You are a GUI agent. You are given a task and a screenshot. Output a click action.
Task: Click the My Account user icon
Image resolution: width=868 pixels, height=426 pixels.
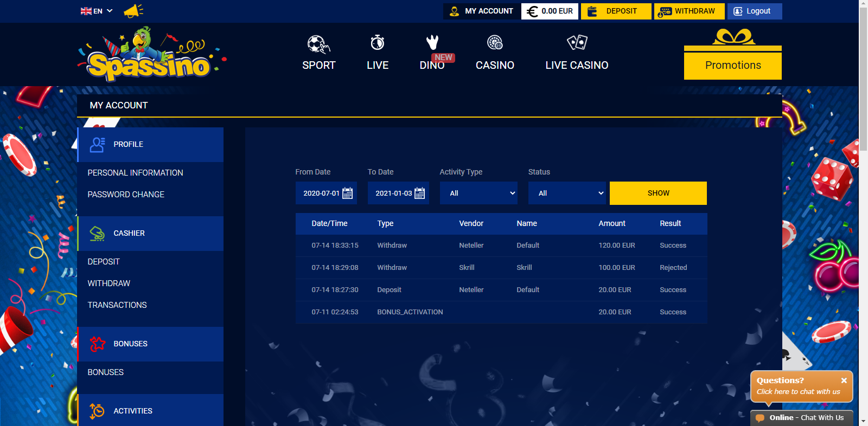(455, 11)
